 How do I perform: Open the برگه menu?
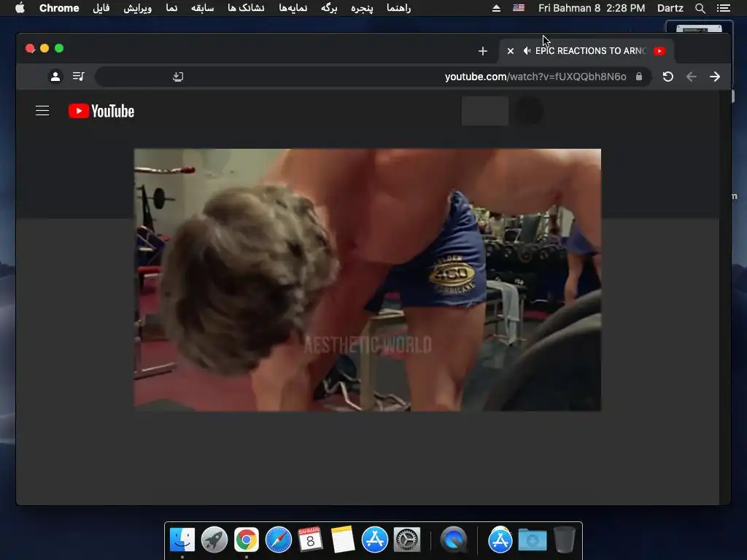329,8
